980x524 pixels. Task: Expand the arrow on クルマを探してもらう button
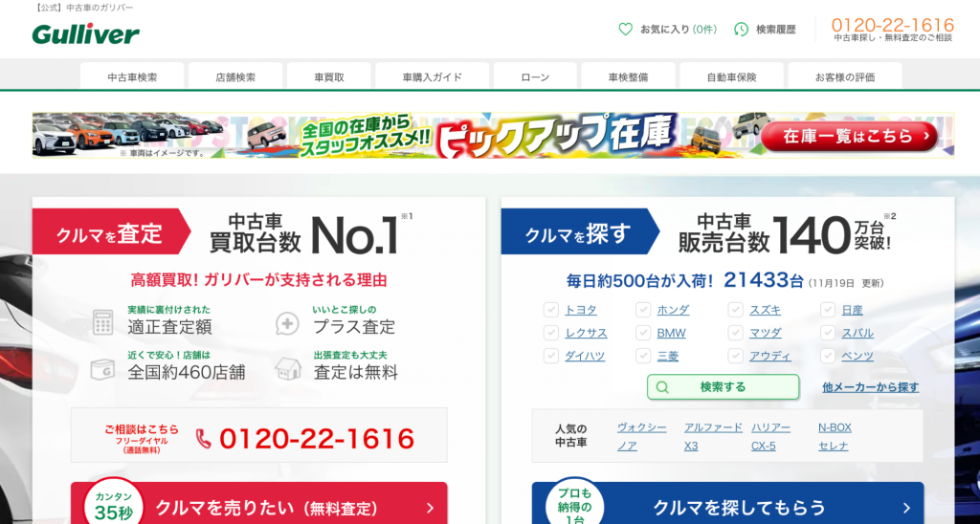(x=905, y=508)
